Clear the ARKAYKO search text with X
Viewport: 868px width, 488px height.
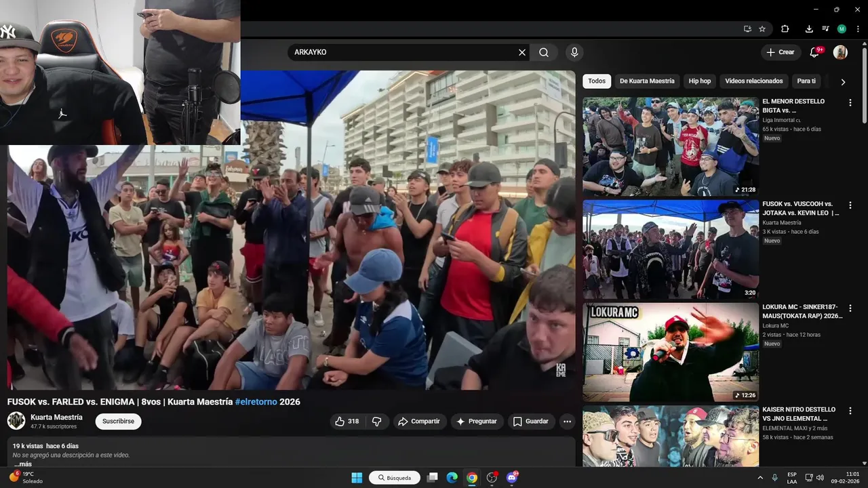[522, 52]
